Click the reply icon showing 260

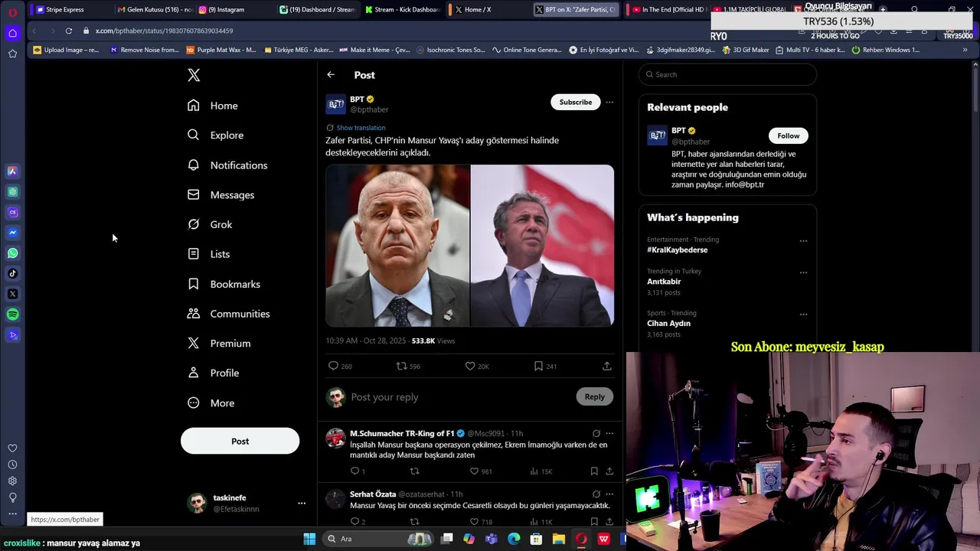pos(333,366)
